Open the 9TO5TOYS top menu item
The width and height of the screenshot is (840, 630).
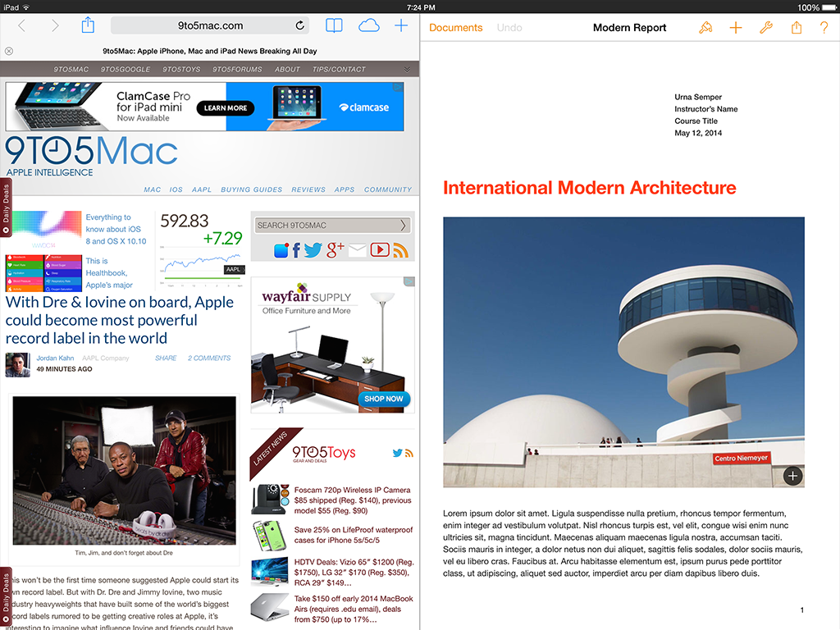pos(181,69)
